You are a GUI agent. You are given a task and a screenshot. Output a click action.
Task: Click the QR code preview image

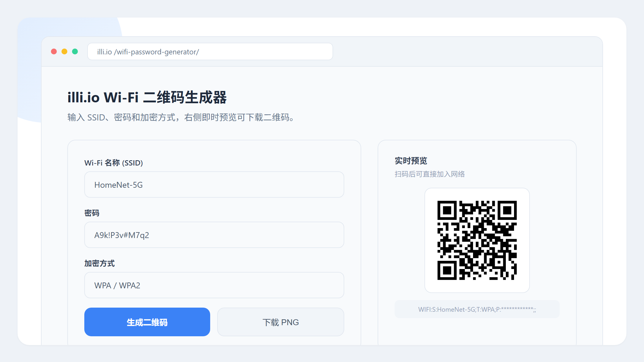477,240
